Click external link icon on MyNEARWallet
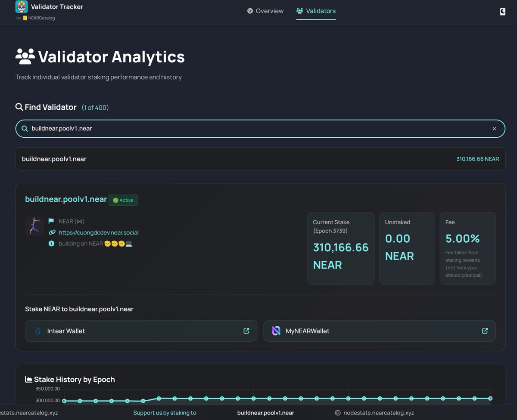517x420 pixels. 485,331
